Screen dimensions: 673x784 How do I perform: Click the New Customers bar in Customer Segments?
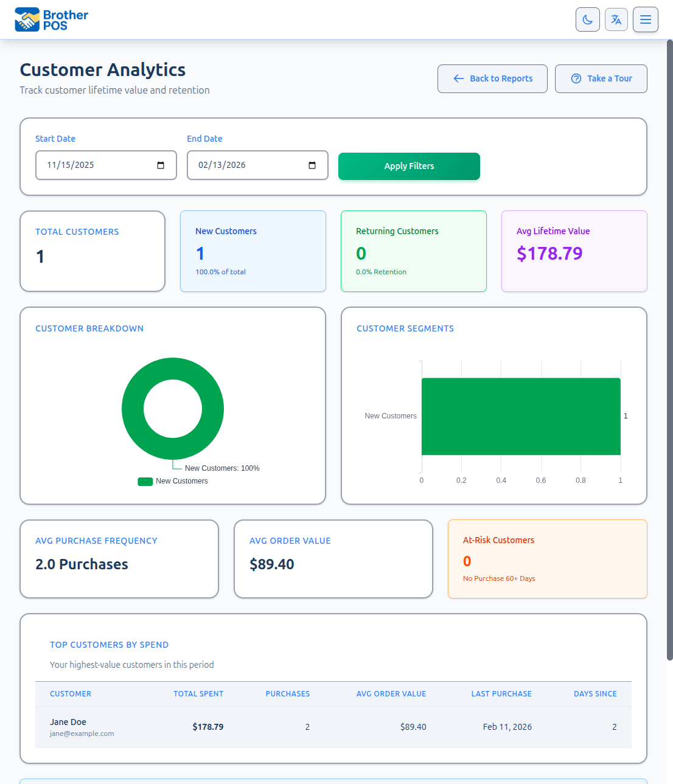(520, 416)
